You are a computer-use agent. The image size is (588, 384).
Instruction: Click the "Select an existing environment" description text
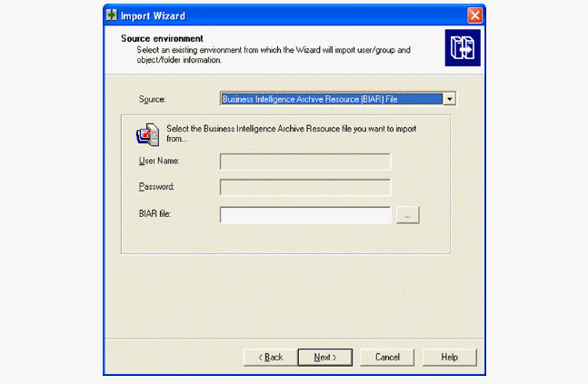[274, 54]
